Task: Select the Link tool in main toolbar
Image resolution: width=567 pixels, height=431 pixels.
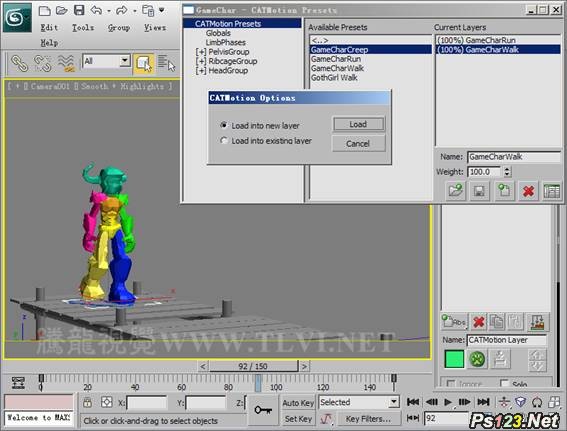Action: (19, 63)
